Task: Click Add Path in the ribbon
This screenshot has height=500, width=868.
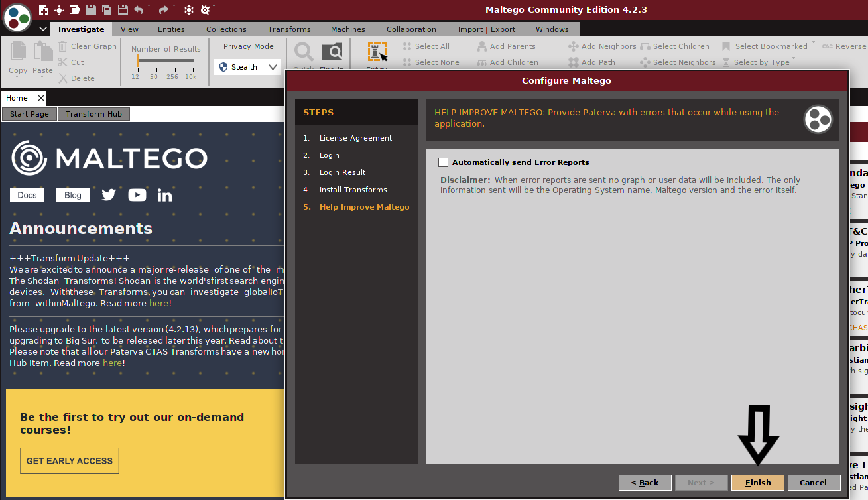Action: pyautogui.click(x=591, y=62)
